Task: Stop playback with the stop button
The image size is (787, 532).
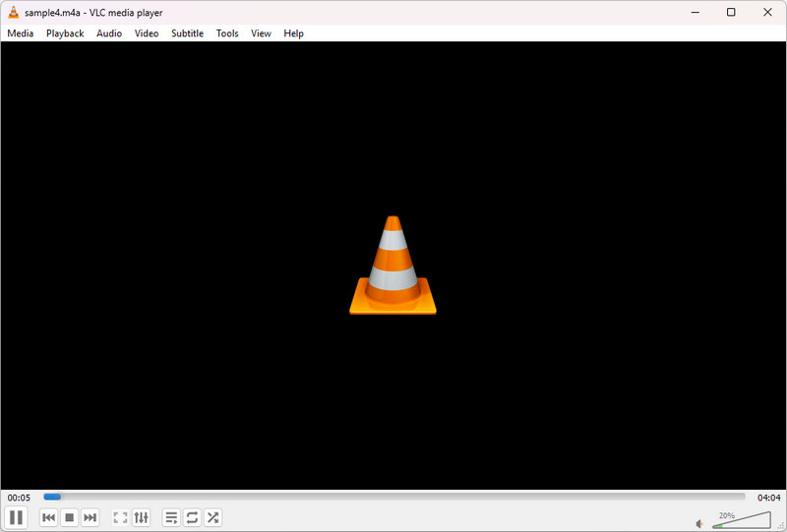Action: coord(70,517)
